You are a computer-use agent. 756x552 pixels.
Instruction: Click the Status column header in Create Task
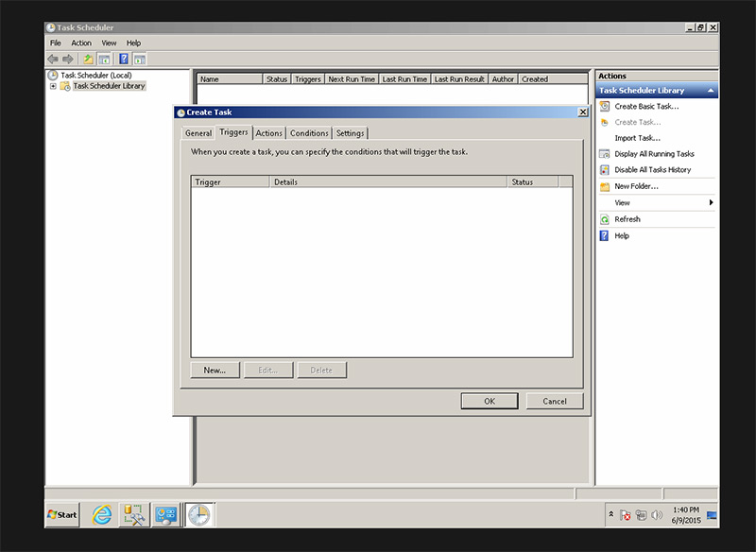533,182
